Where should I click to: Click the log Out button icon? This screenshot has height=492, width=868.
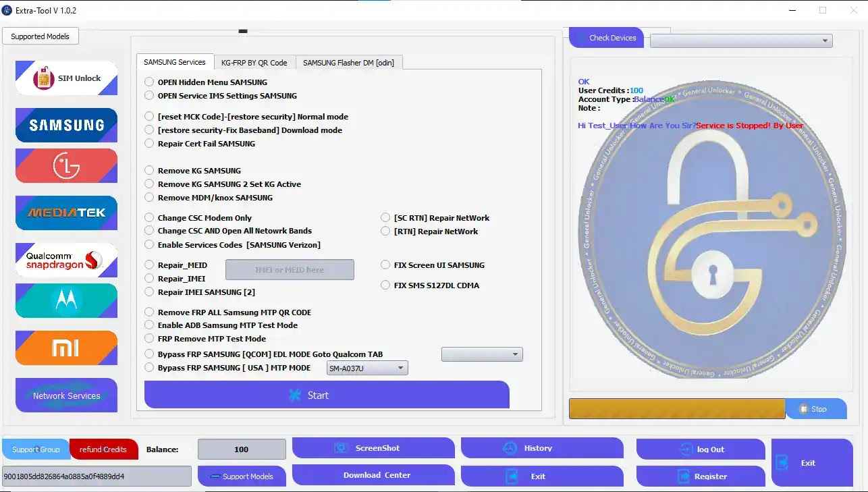(x=686, y=449)
